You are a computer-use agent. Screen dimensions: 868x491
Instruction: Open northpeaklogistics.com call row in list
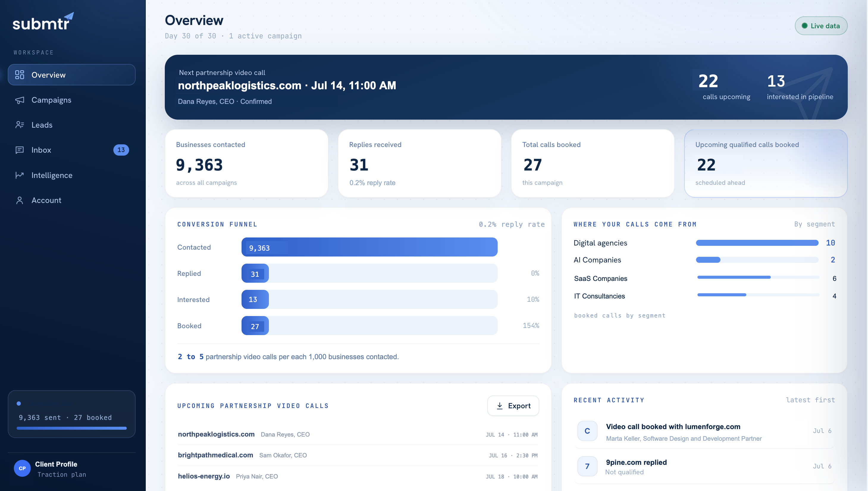tap(358, 434)
